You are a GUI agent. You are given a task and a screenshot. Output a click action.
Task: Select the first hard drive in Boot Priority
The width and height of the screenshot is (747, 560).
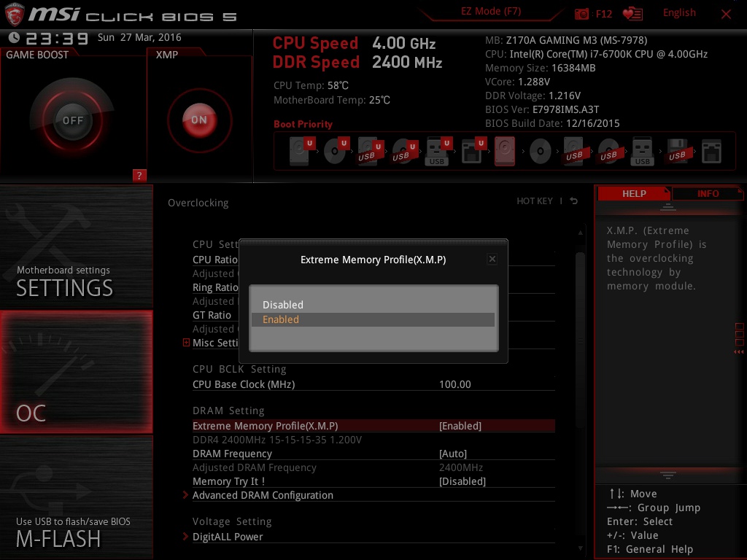pyautogui.click(x=298, y=151)
